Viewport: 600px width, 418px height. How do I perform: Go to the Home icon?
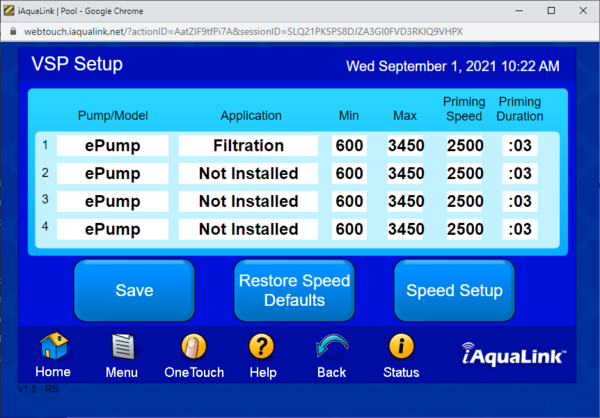tap(54, 346)
